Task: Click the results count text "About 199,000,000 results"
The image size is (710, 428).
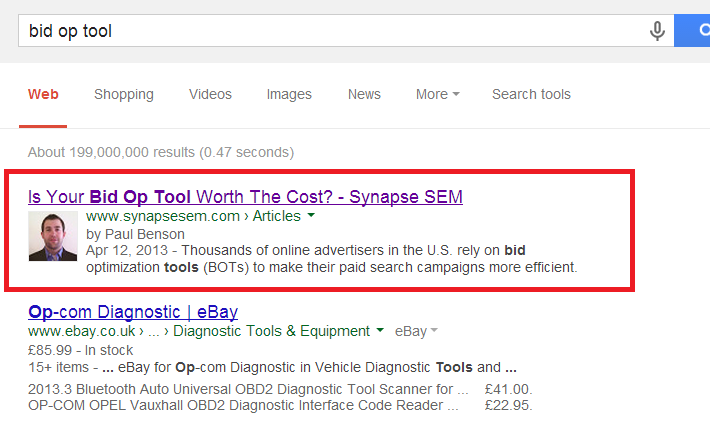Action: point(111,152)
